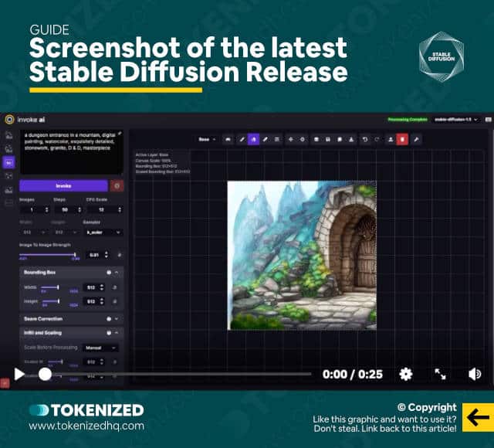Image resolution: width=494 pixels, height=448 pixels.
Task: Click the Redo arrow in canvas toolbar
Action: coord(377,139)
